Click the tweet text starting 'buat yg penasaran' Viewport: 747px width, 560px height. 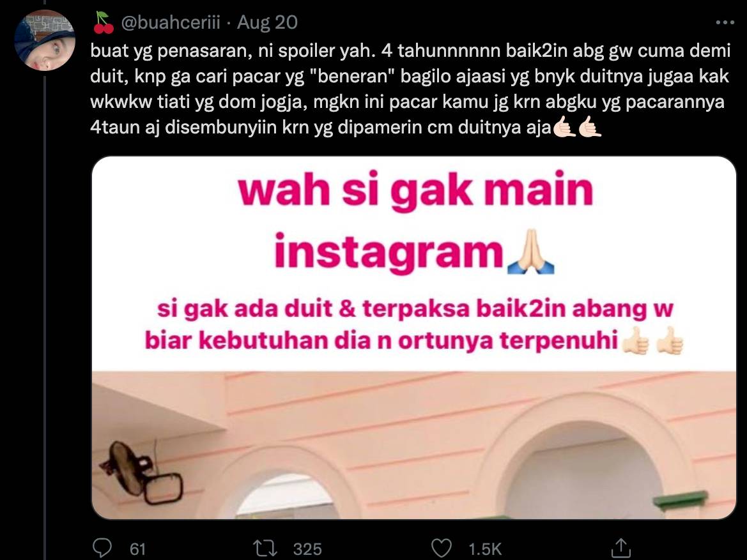pos(410,89)
